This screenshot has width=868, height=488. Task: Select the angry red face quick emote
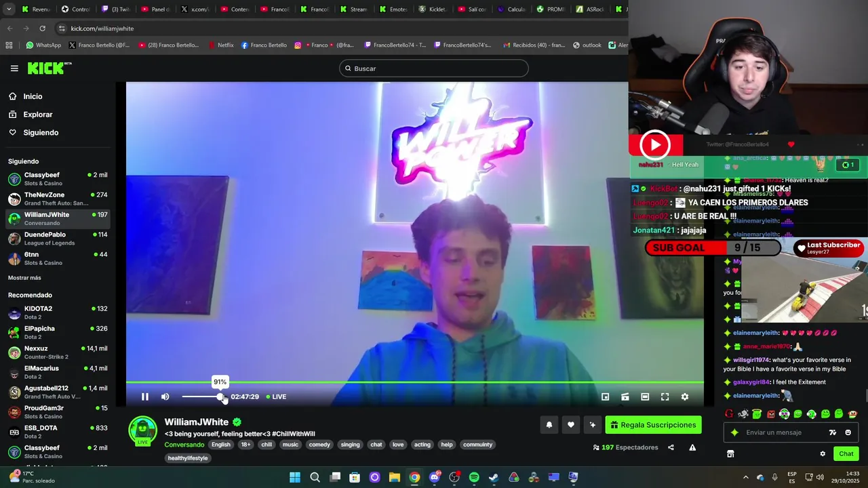coord(770,414)
